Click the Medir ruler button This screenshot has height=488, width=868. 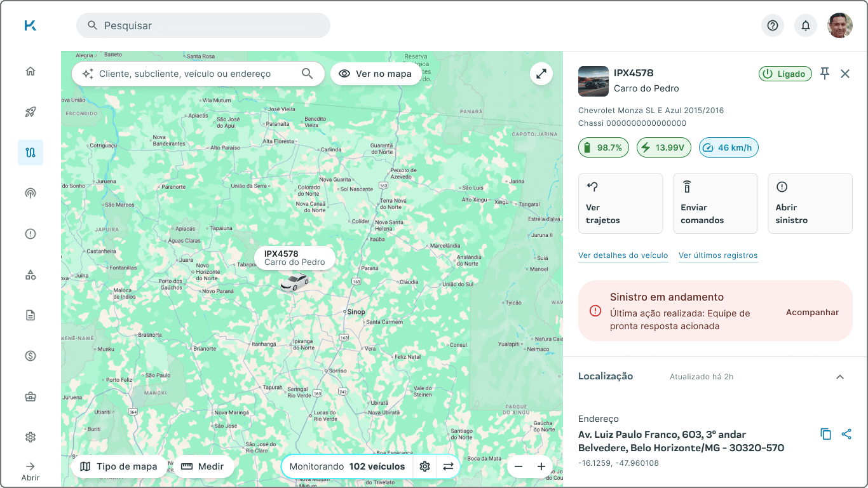(203, 466)
